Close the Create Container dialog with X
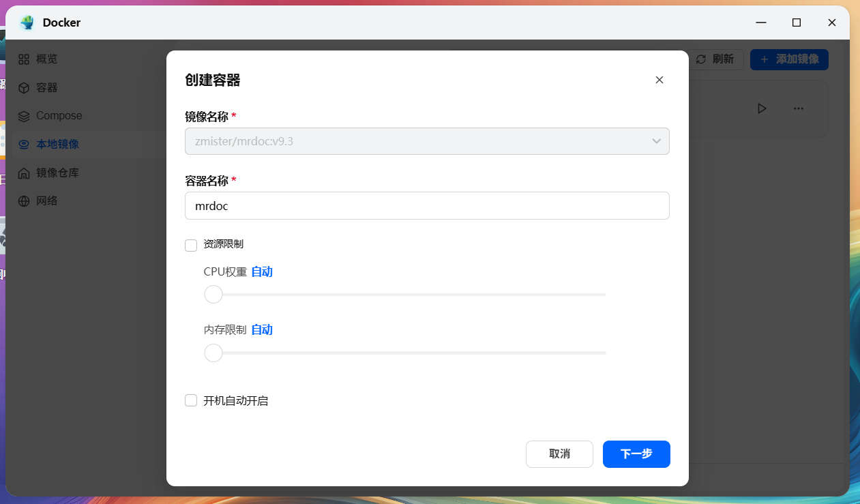Screen dimensions: 860x504 (x=659, y=80)
